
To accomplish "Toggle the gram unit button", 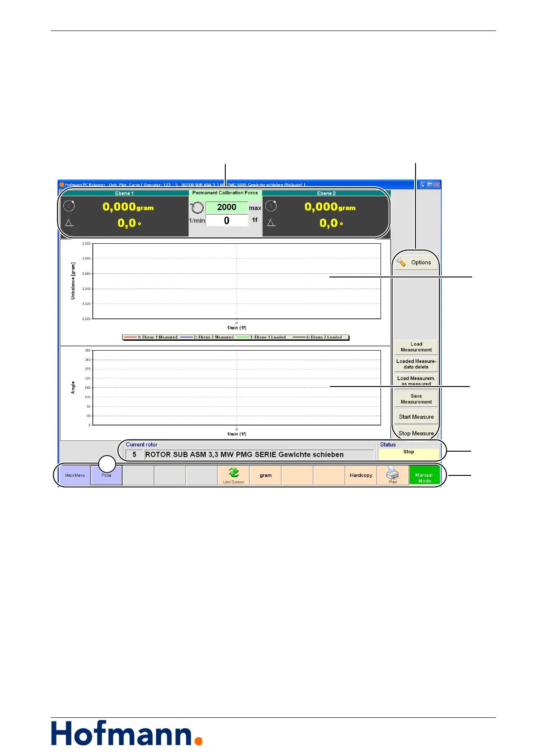I will (x=266, y=475).
